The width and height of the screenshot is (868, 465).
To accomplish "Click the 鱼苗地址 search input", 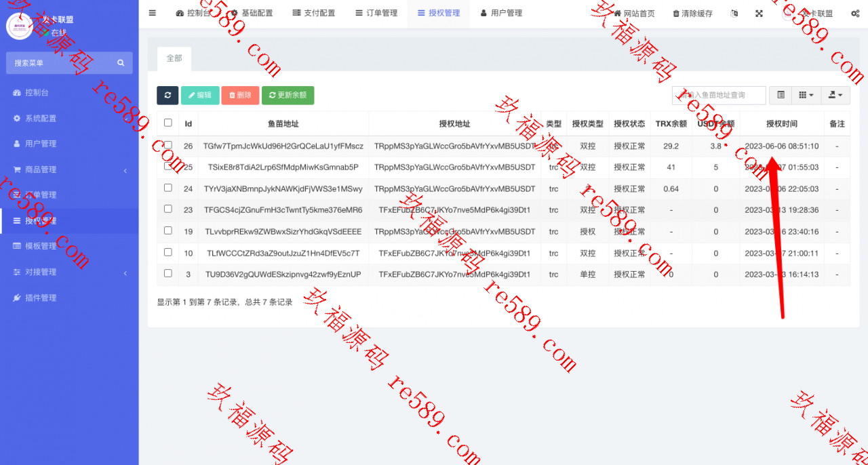I will coord(719,95).
